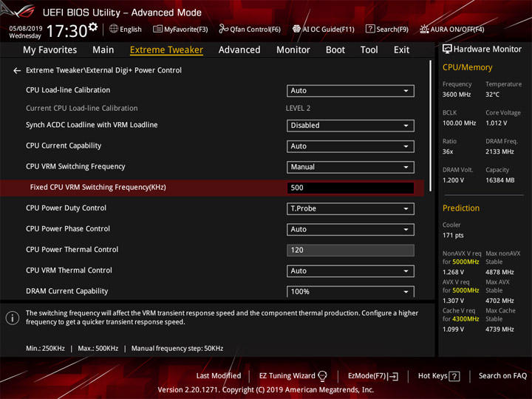Open CPU VRM Thermal Control dropdown
The image size is (532, 399).
click(350, 271)
